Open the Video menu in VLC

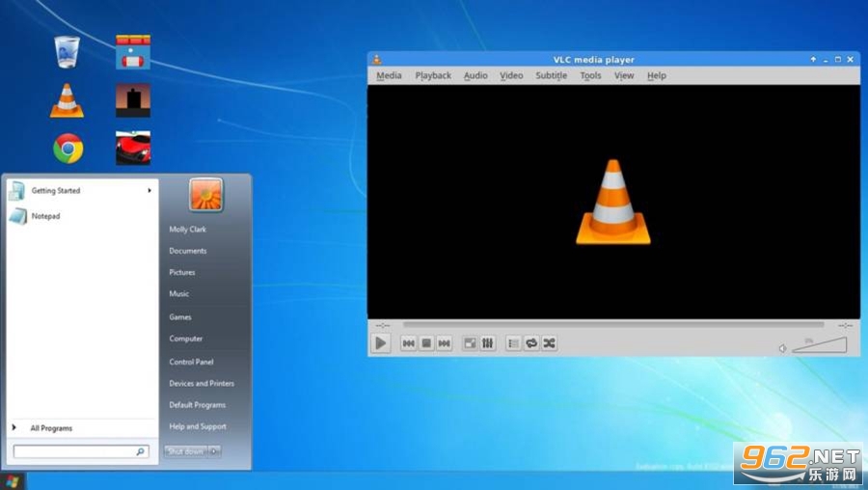pyautogui.click(x=511, y=76)
